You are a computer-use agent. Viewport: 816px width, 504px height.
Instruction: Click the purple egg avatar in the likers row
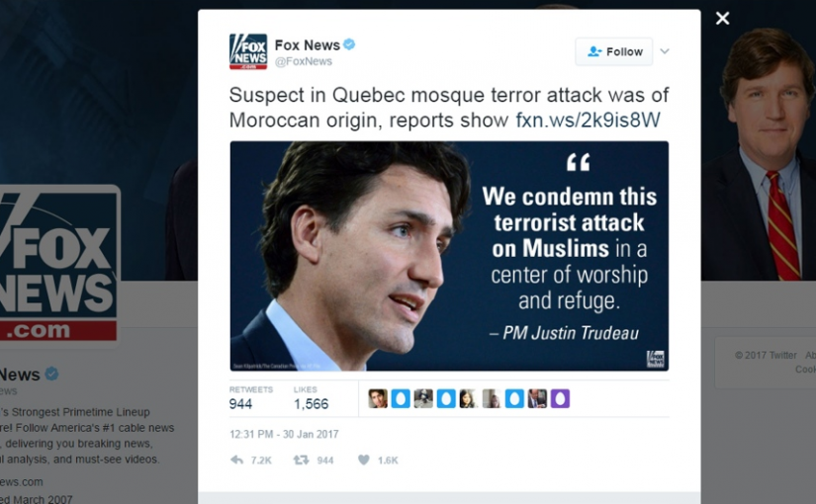pos(560,398)
